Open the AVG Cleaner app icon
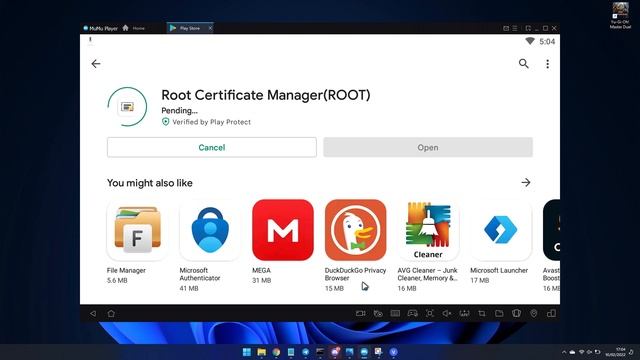 [x=428, y=230]
